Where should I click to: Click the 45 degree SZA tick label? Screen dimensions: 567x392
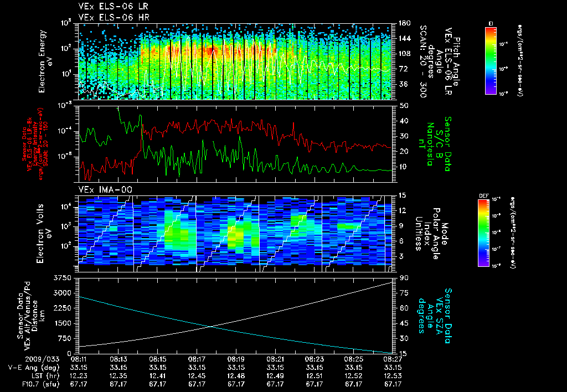pos(404,323)
